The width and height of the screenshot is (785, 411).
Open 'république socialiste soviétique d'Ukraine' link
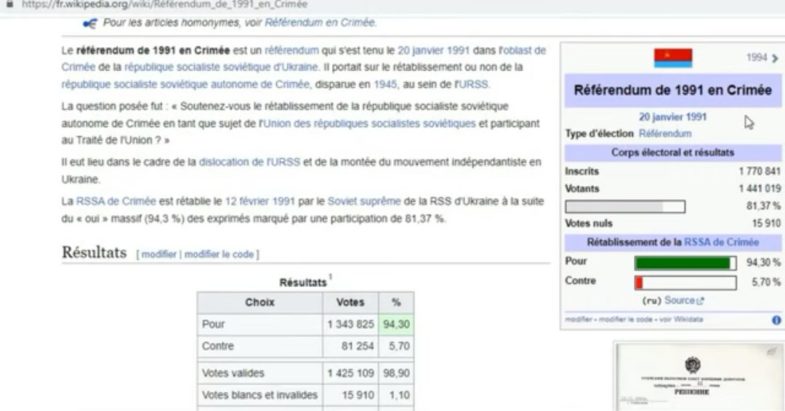click(x=221, y=67)
